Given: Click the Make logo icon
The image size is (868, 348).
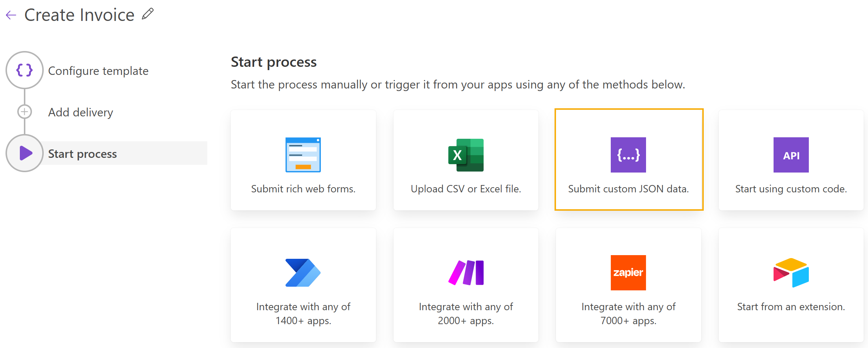Looking at the screenshot, I should (x=466, y=273).
